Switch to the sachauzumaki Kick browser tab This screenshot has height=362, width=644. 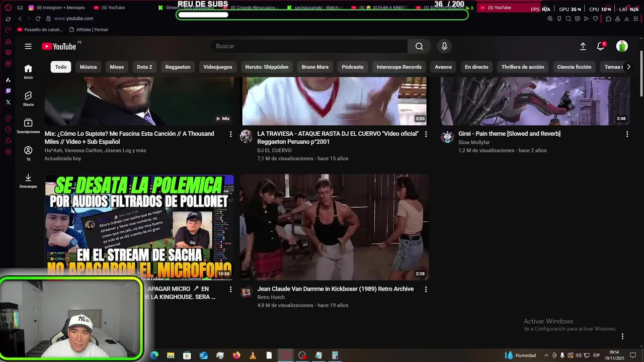pyautogui.click(x=315, y=8)
